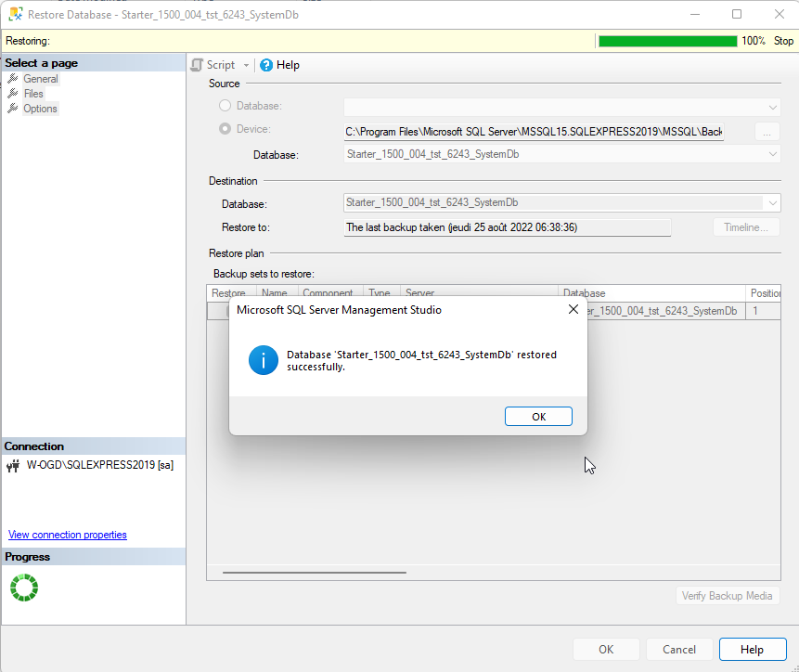Image resolution: width=799 pixels, height=672 pixels.
Task: Open the source Database dropdown under Device
Action: 773,154
